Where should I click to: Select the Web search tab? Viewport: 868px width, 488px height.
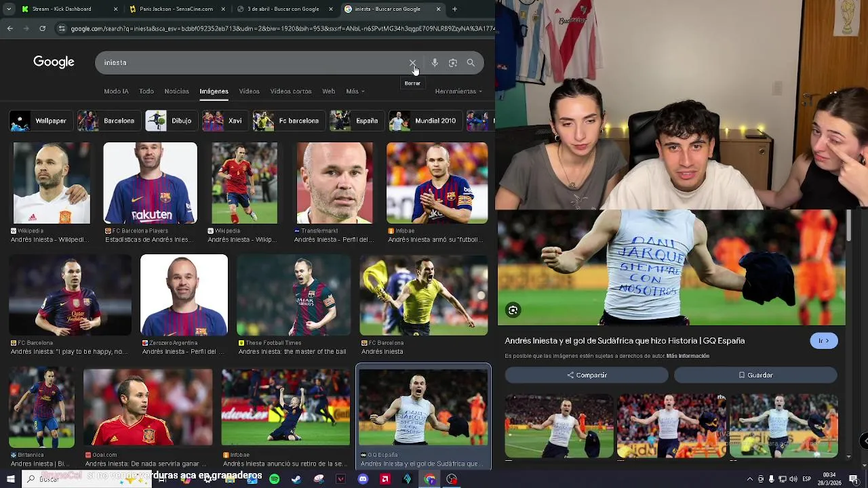[329, 91]
